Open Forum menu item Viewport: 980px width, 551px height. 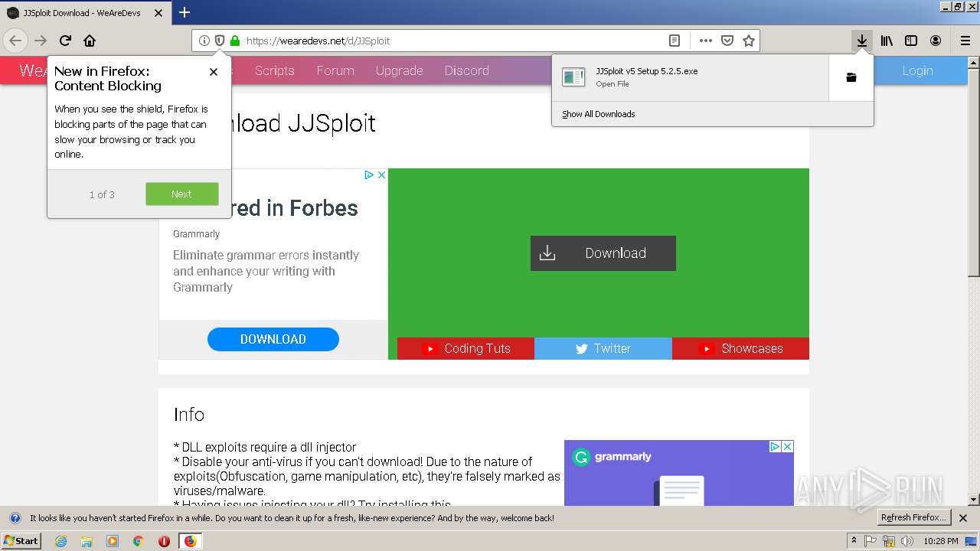click(335, 70)
